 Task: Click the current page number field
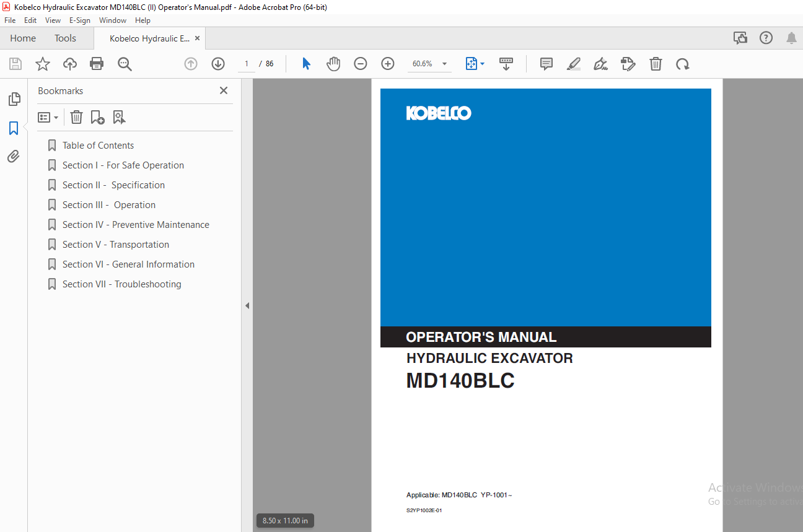tap(247, 64)
